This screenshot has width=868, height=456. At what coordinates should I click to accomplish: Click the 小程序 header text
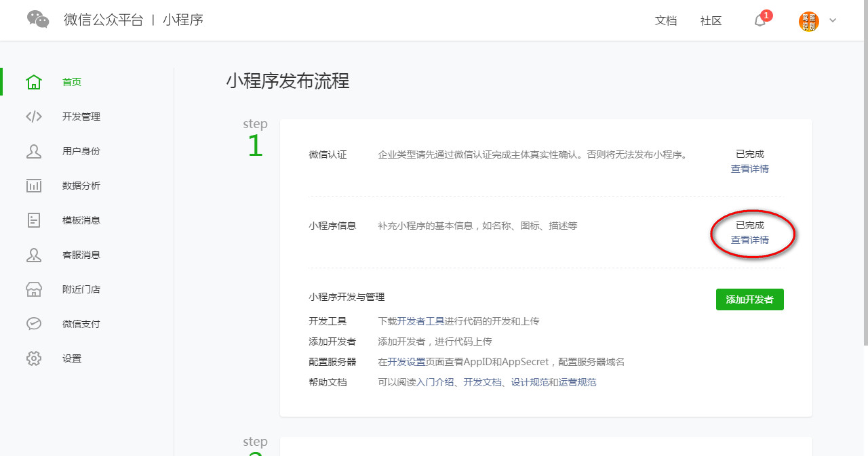[183, 20]
